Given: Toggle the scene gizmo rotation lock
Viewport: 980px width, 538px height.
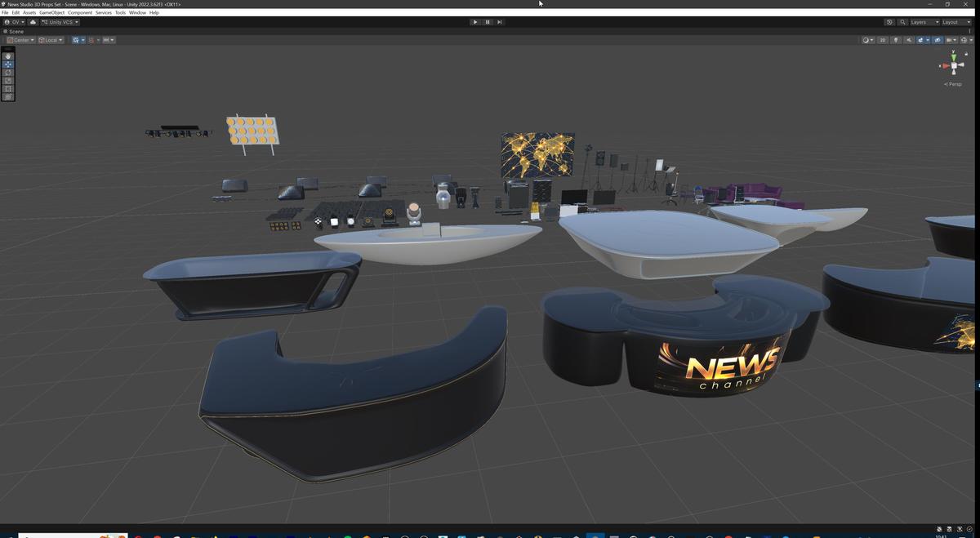Looking at the screenshot, I should 966,54.
